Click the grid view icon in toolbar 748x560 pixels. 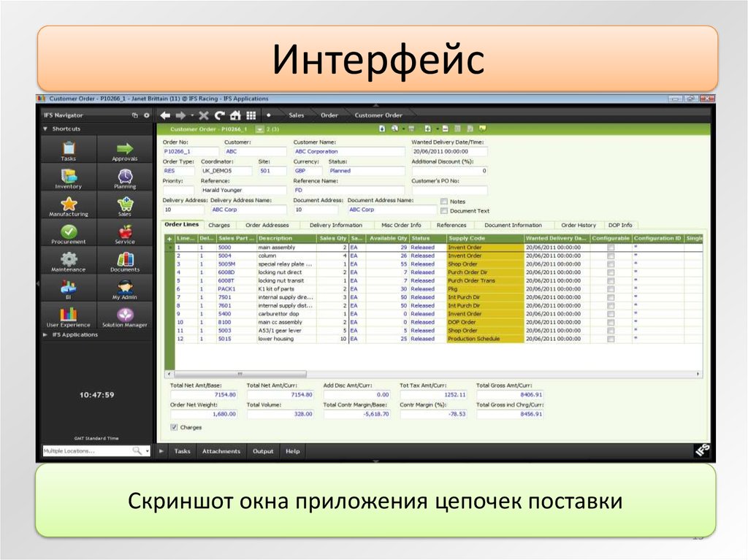click(251, 115)
